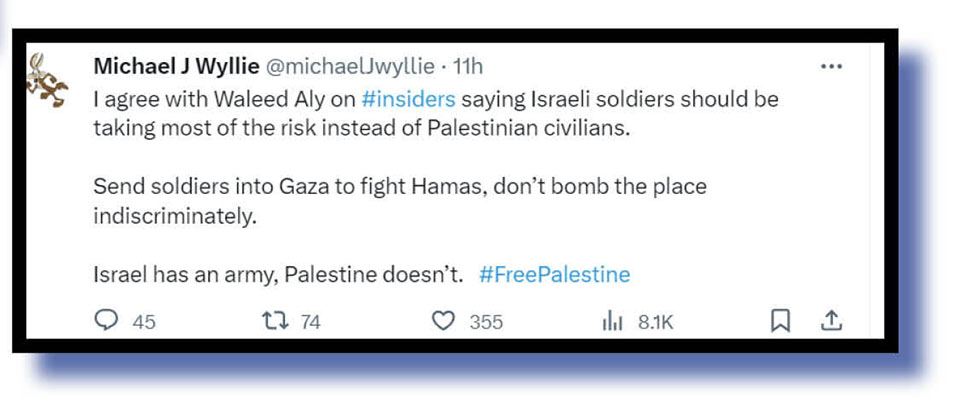964x403 pixels.
Task: Open the view analytics bar chart icon
Action: pyautogui.click(x=611, y=321)
